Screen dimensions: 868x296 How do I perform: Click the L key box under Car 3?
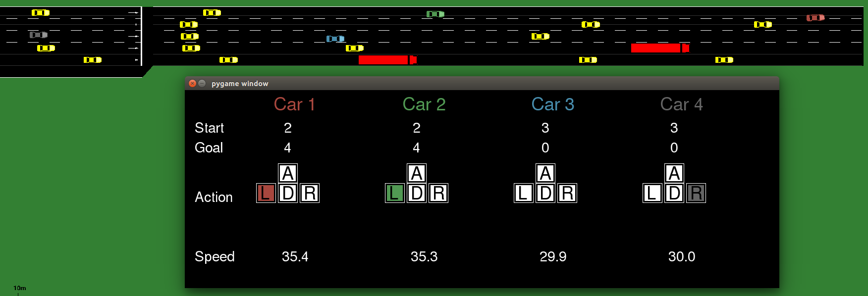(x=523, y=193)
